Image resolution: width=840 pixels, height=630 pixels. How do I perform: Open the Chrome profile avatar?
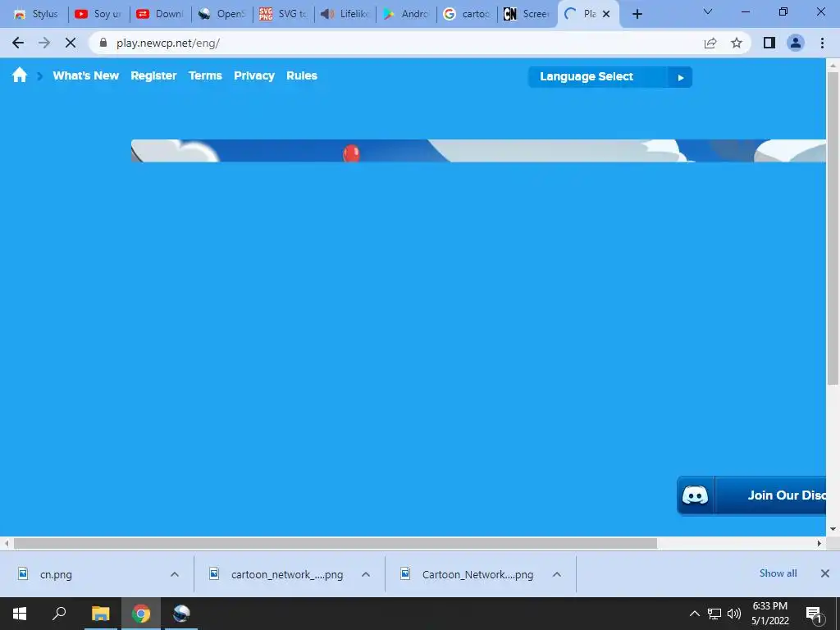coord(796,43)
